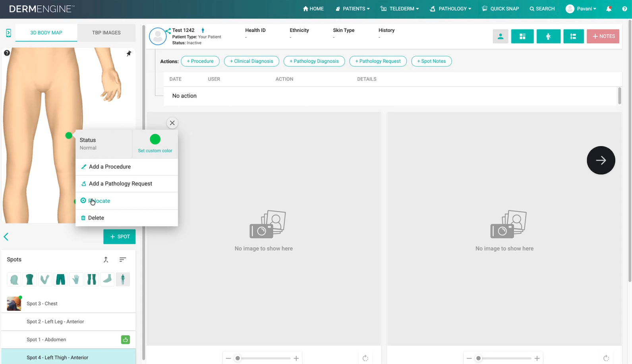Viewport: 632px width, 364px height.
Task: Open the body map help question icon
Action: pos(7,53)
